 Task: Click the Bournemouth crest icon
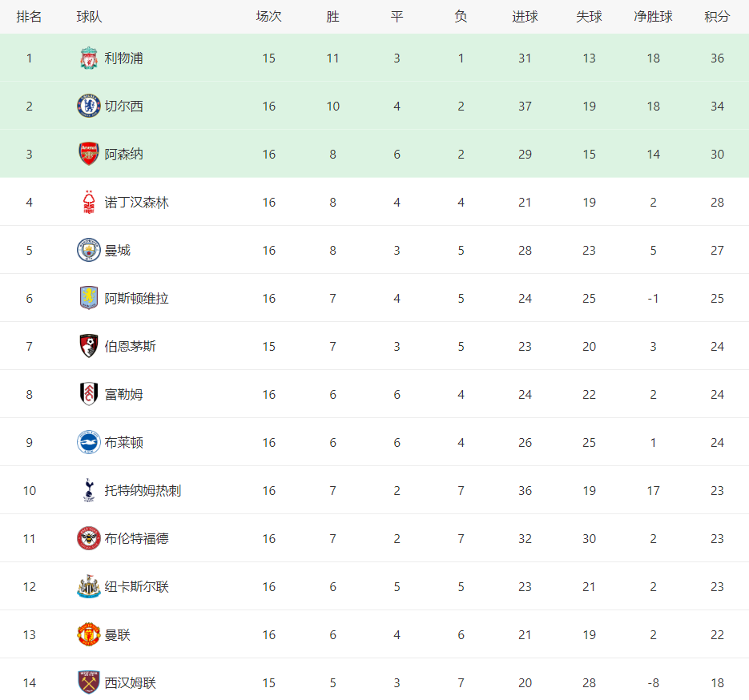click(88, 346)
